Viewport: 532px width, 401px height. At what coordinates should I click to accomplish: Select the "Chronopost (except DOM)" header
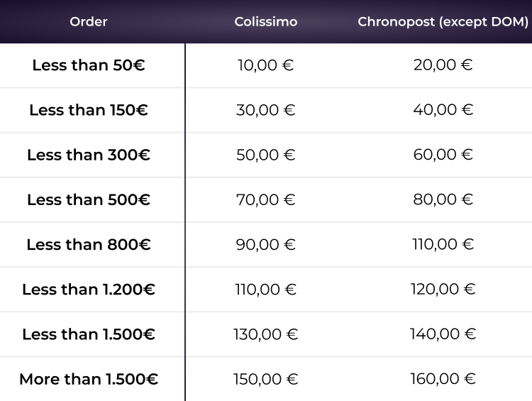(x=443, y=22)
